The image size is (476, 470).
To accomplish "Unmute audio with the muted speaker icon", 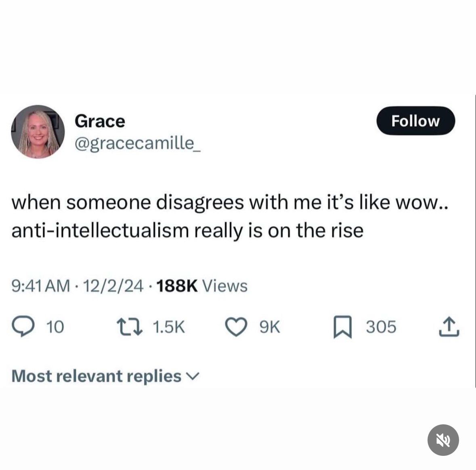I will pos(443,440).
